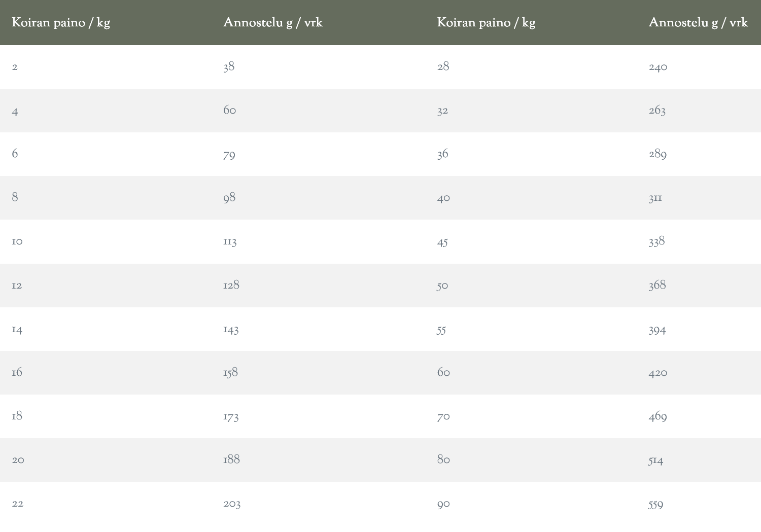The image size is (761, 532).
Task: Select the 45 kg weight cell
Action: (x=442, y=242)
